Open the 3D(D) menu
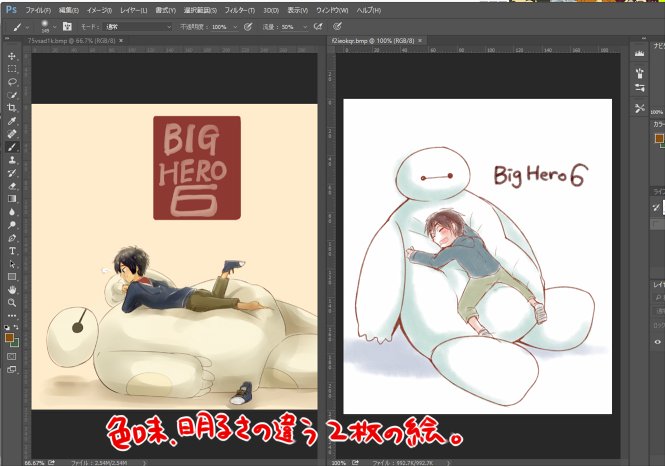Image resolution: width=665 pixels, height=466 pixels. click(x=271, y=10)
